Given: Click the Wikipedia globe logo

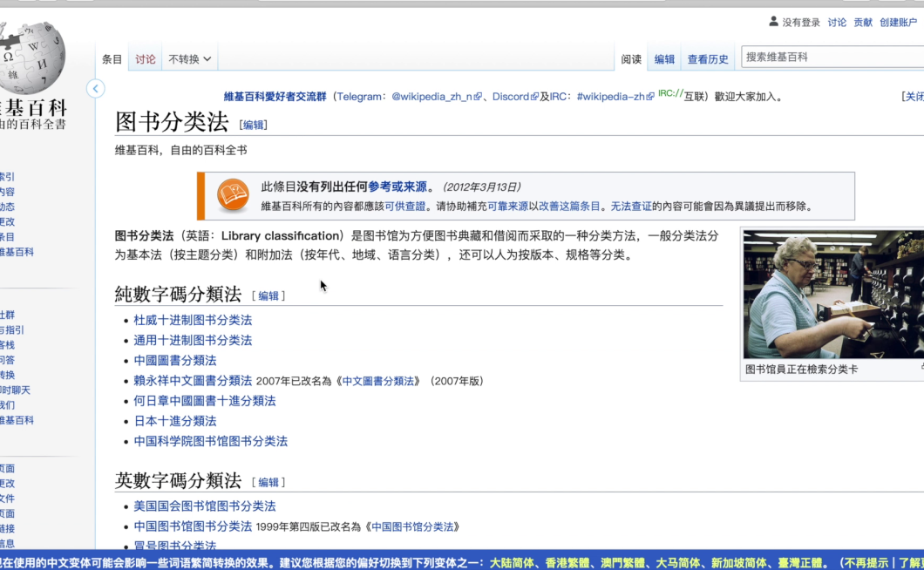Looking at the screenshot, I should coord(35,58).
